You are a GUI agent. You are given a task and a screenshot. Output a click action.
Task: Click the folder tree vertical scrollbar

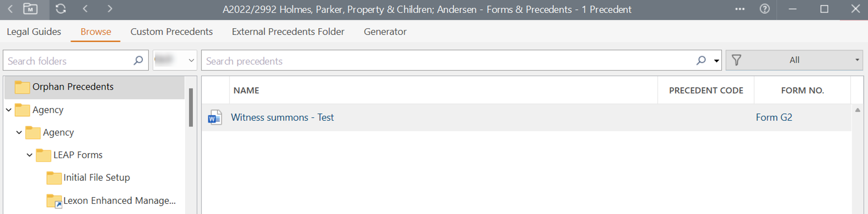click(x=191, y=108)
